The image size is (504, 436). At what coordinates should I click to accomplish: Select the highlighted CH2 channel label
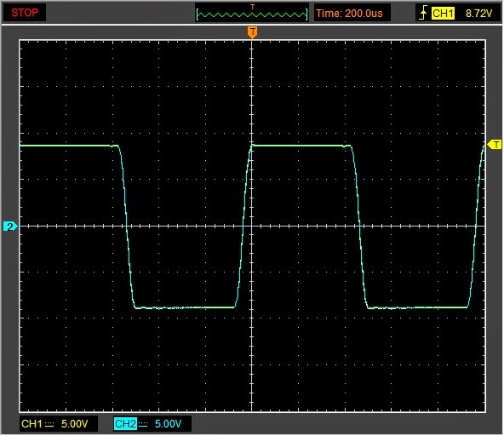click(125, 424)
